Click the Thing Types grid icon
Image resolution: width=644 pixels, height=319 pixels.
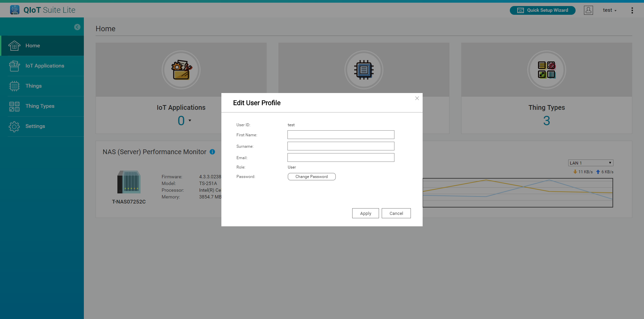tap(546, 70)
